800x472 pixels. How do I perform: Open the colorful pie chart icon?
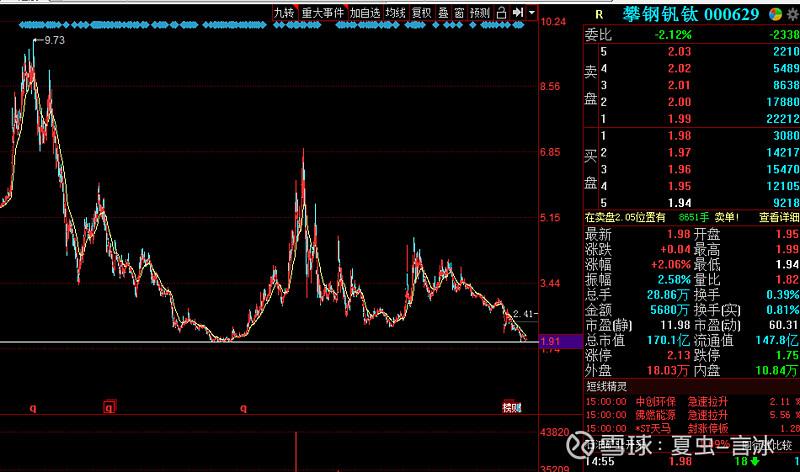(x=776, y=14)
